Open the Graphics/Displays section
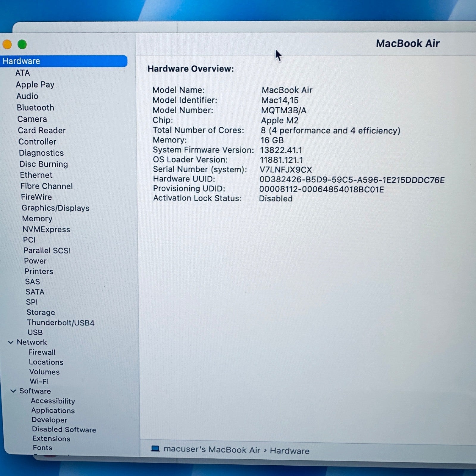Viewport: 476px width, 476px height. click(x=55, y=208)
